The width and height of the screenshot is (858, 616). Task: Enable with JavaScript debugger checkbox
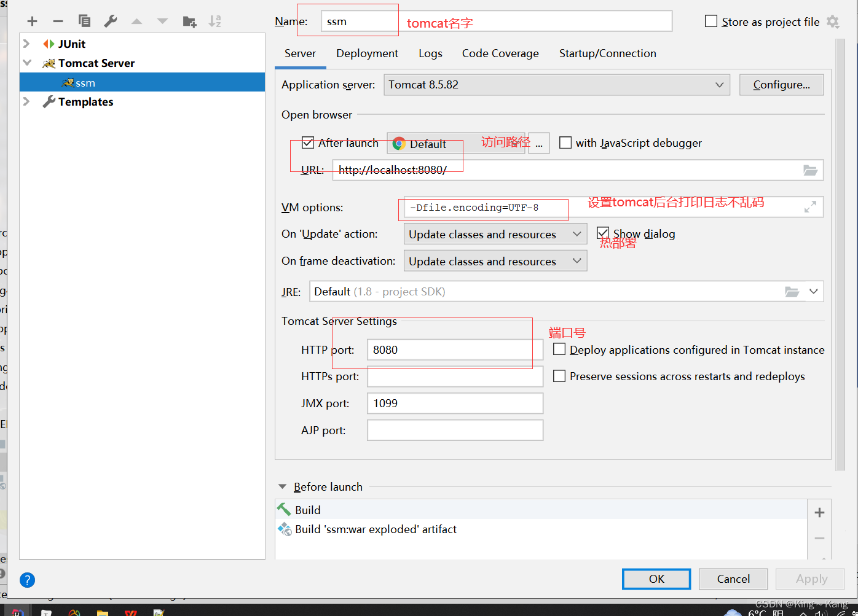(x=565, y=142)
